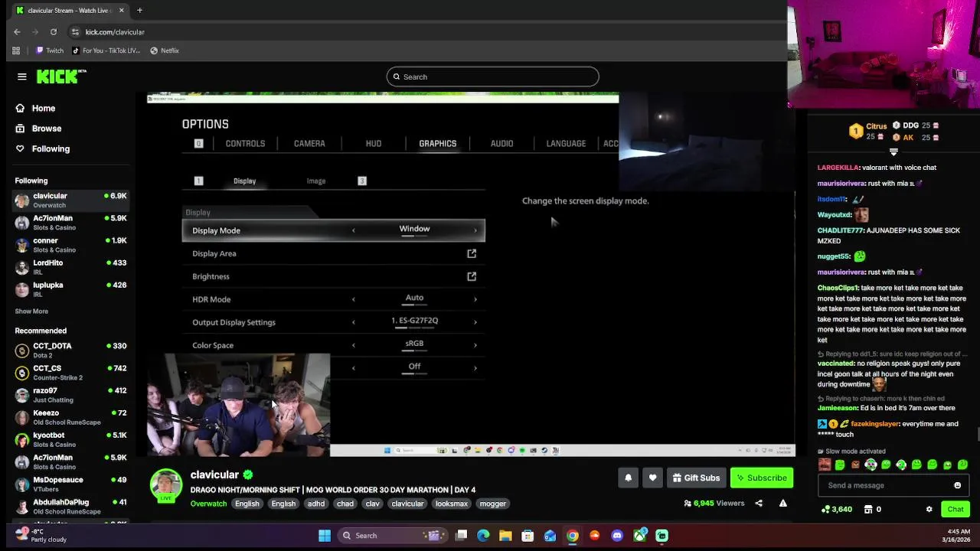Collapse the chat leaderboard chevron
The height and width of the screenshot is (551, 980).
[893, 152]
